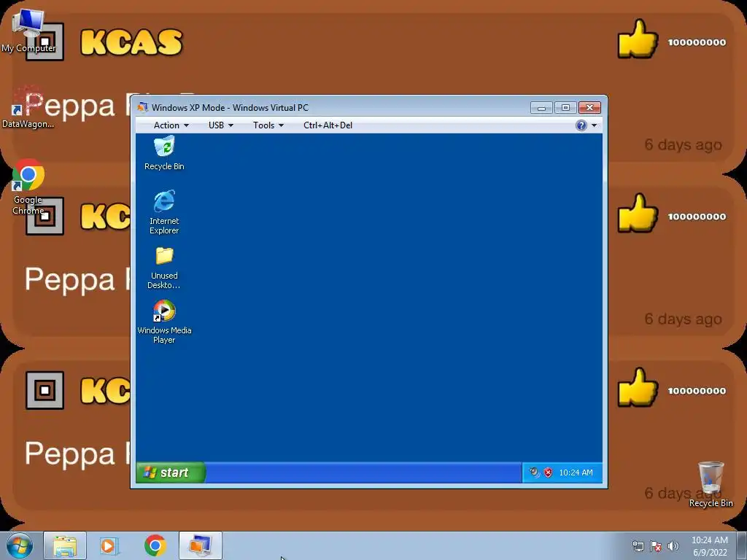
Task: Click the host clock showing 6/9/2022
Action: click(710, 546)
